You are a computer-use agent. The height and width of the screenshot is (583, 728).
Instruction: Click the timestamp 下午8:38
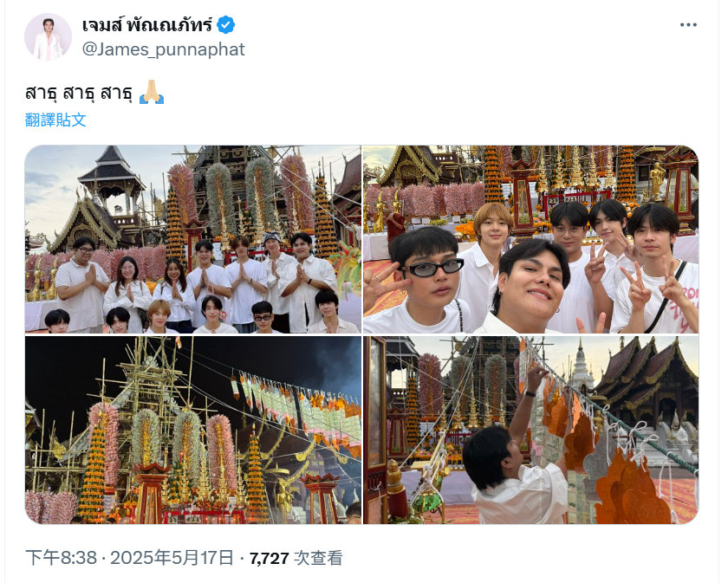[x=61, y=558]
